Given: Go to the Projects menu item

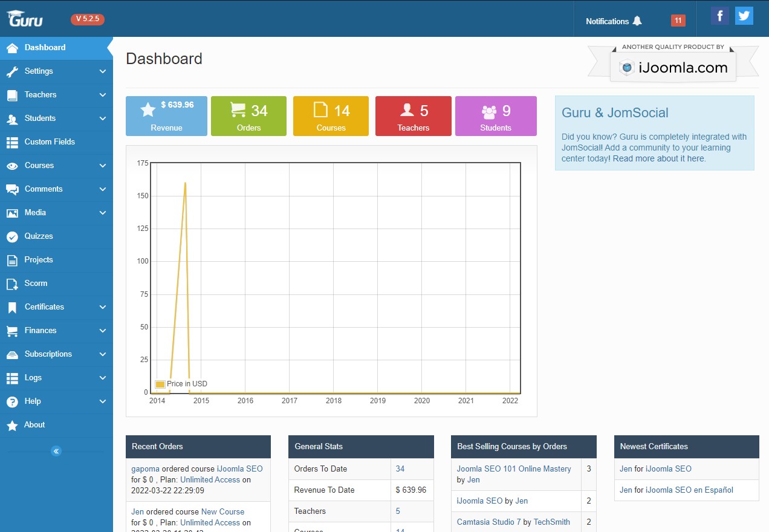Looking at the screenshot, I should [x=56, y=260].
